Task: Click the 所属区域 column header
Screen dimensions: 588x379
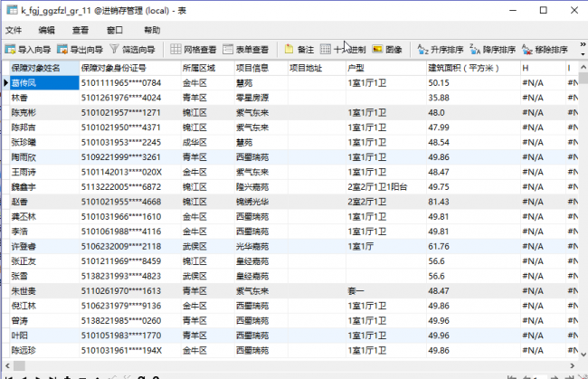Action: pyautogui.click(x=207, y=68)
